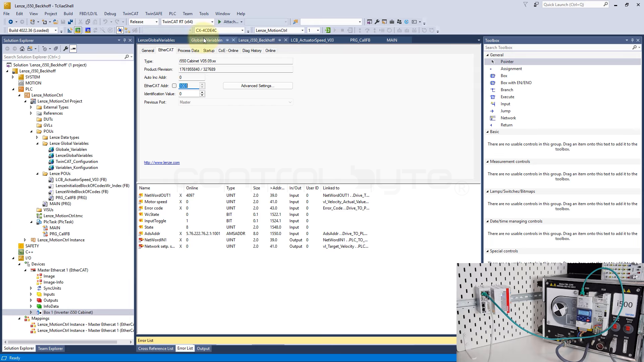This screenshot has height=362, width=644.
Task: Open the Output tab at bottom
Action: coord(203,349)
